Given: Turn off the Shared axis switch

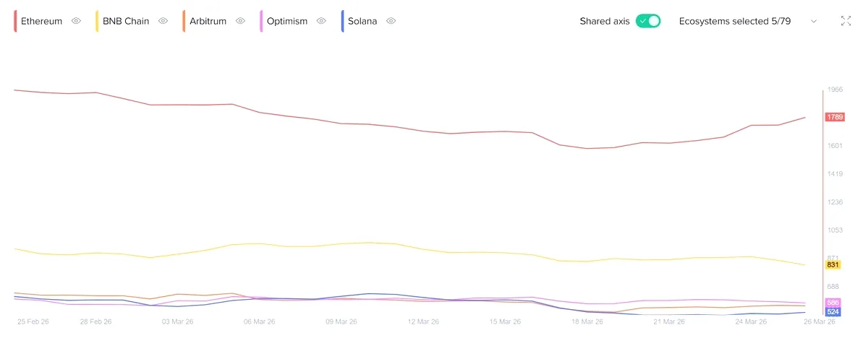Looking at the screenshot, I should (x=648, y=21).
